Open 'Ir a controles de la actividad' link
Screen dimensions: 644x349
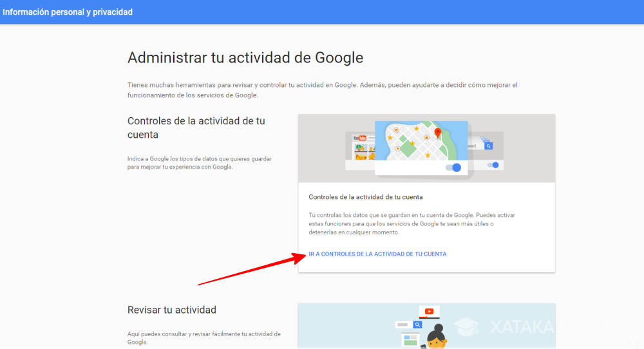[x=377, y=254]
